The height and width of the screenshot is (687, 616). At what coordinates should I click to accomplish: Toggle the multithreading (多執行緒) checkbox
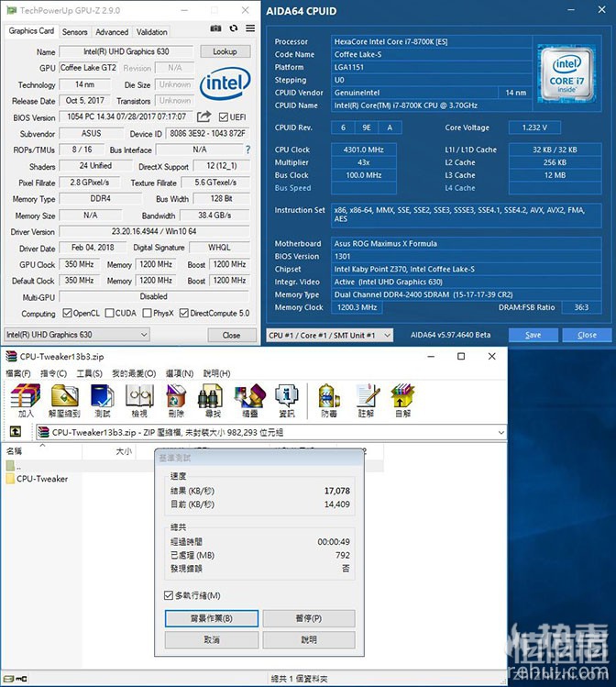[x=169, y=595]
